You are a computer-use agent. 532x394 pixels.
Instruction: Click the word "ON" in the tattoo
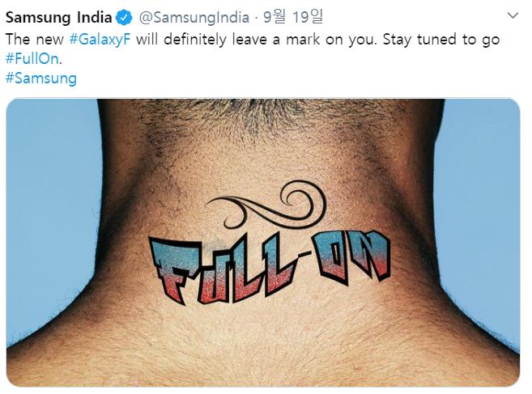tap(353, 256)
